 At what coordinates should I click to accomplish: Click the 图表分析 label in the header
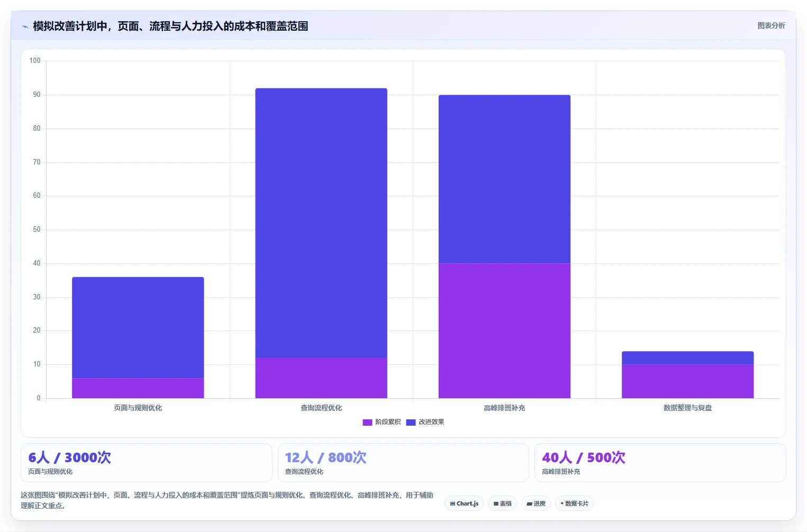coord(771,25)
